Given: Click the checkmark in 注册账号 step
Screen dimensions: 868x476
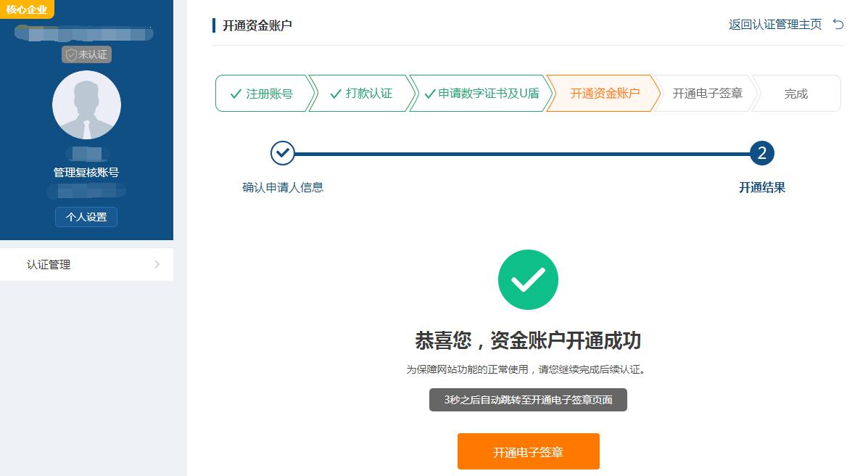Looking at the screenshot, I should (x=236, y=94).
